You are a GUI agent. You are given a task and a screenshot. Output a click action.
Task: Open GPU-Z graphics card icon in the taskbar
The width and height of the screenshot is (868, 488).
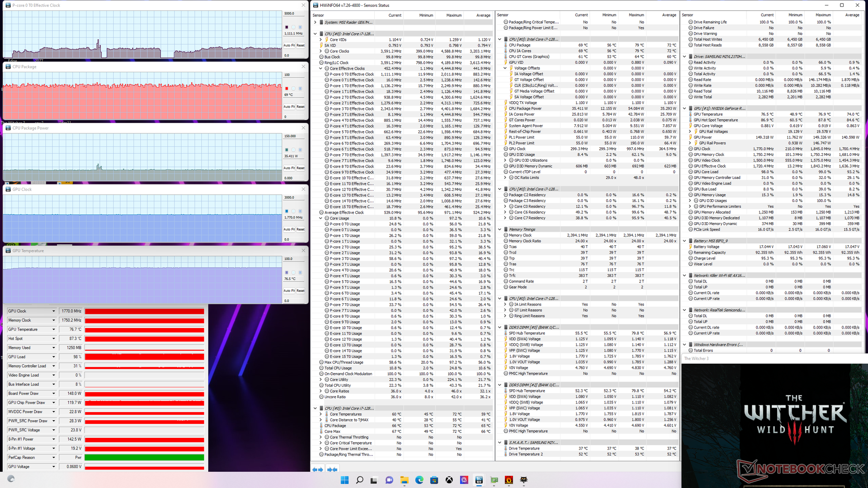494,480
